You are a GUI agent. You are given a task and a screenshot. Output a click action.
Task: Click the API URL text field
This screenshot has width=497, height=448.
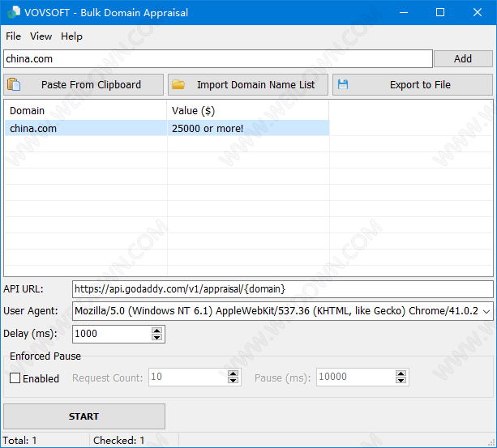pyautogui.click(x=281, y=288)
